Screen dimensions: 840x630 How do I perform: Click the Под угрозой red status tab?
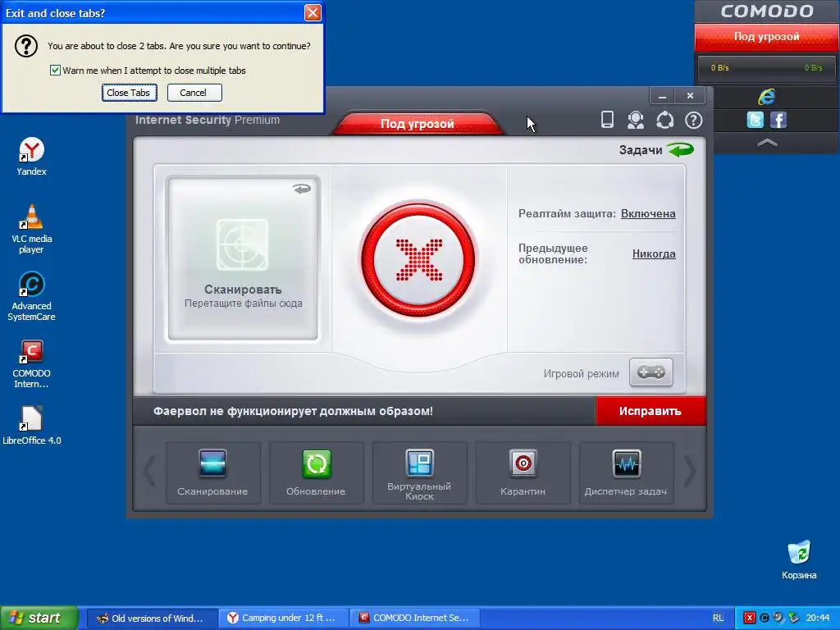(x=418, y=123)
